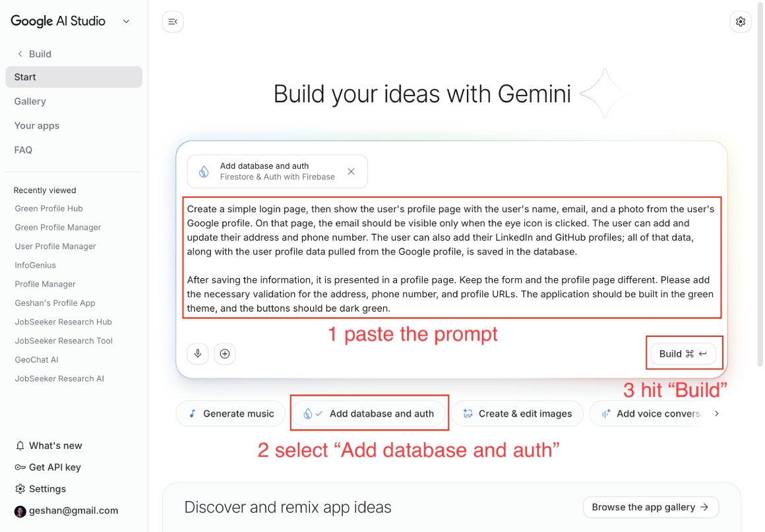The height and width of the screenshot is (532, 765).
Task: Click the What's new bell icon
Action: click(x=21, y=445)
